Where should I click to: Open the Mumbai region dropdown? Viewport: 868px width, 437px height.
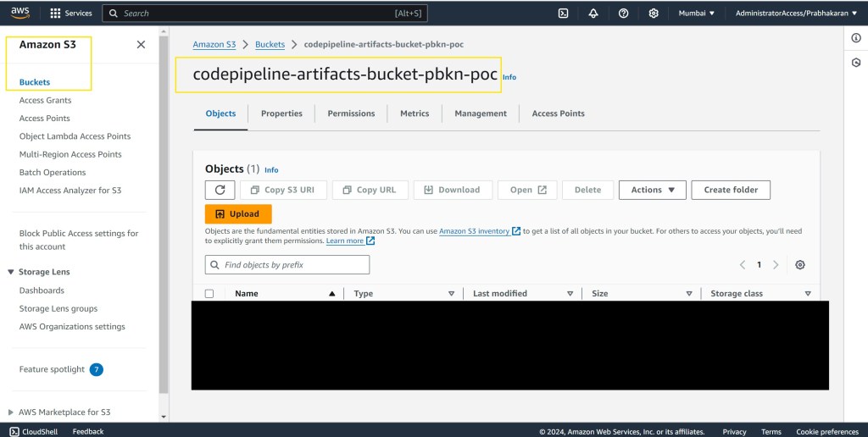tap(698, 14)
